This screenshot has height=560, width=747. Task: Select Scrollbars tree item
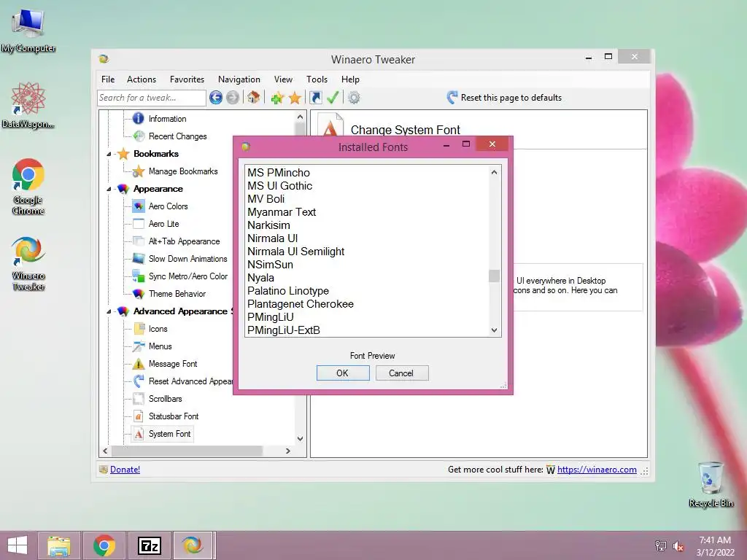(x=166, y=399)
